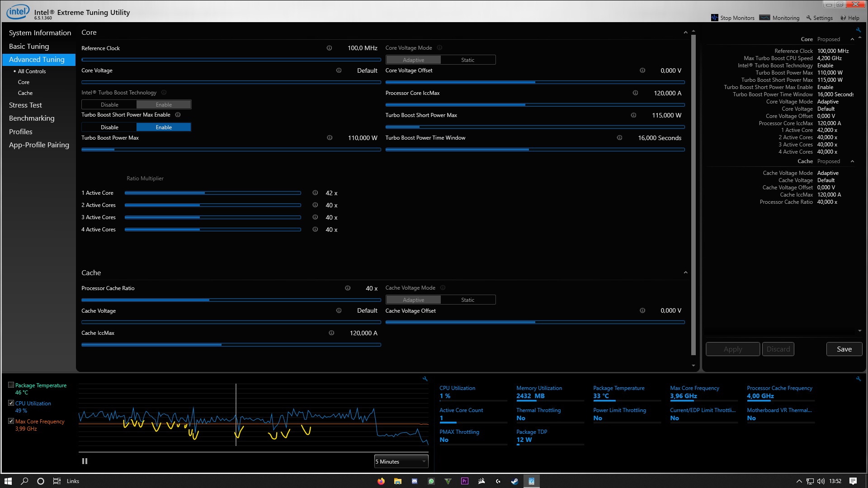Open the 5 Minutes time range dropdown
Image resolution: width=868 pixels, height=488 pixels.
pos(401,461)
